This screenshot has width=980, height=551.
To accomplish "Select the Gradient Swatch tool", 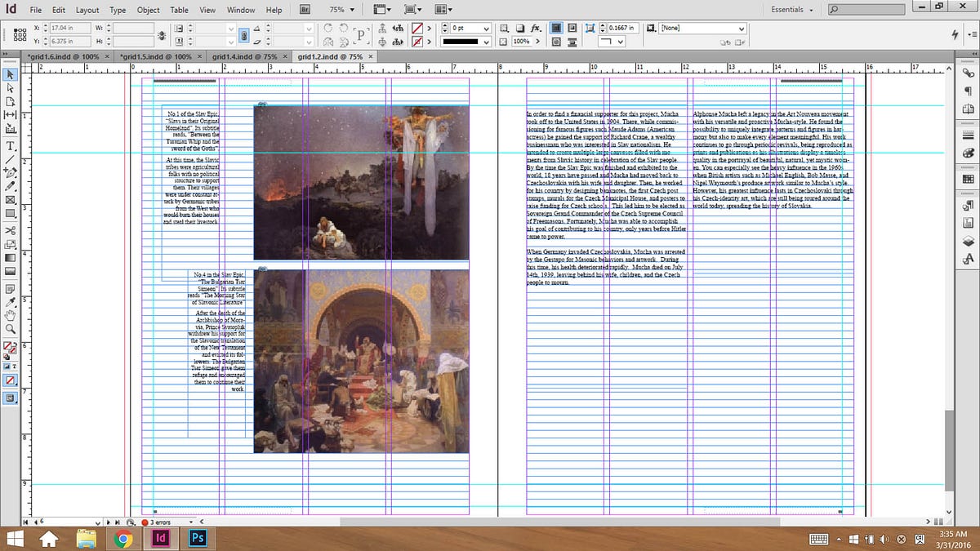I will tap(11, 258).
